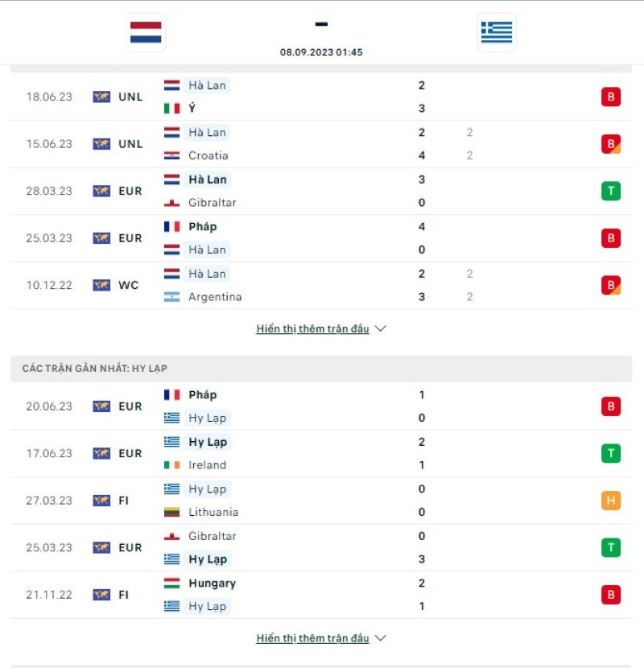Click the Italy flag icon next to Ý
Viewport: 644px width, 668px height.
click(172, 108)
